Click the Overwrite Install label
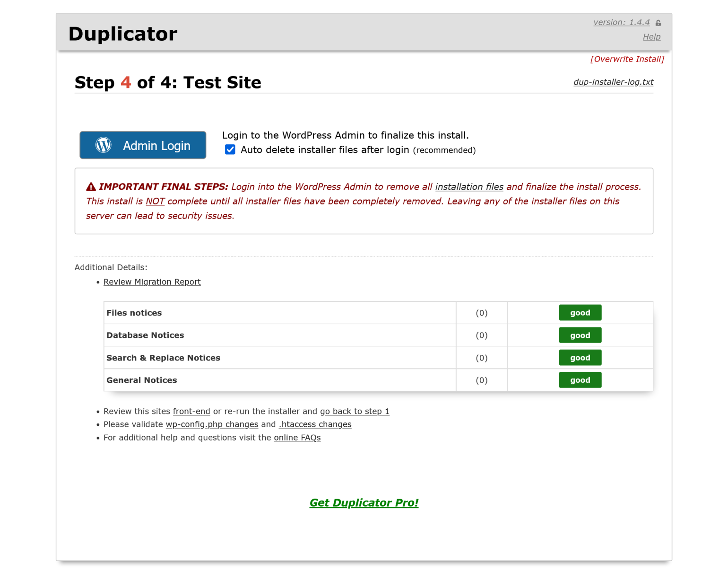This screenshot has width=728, height=581. [627, 59]
